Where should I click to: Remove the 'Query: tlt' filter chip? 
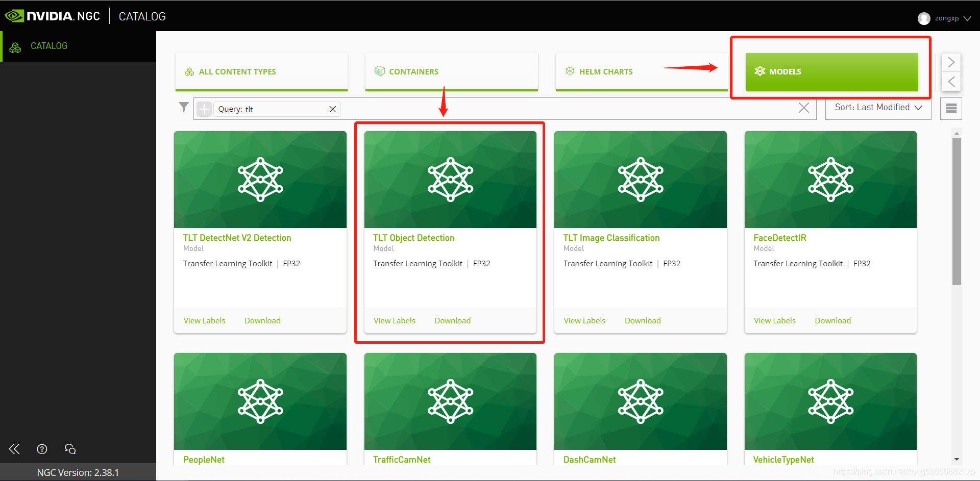(332, 109)
